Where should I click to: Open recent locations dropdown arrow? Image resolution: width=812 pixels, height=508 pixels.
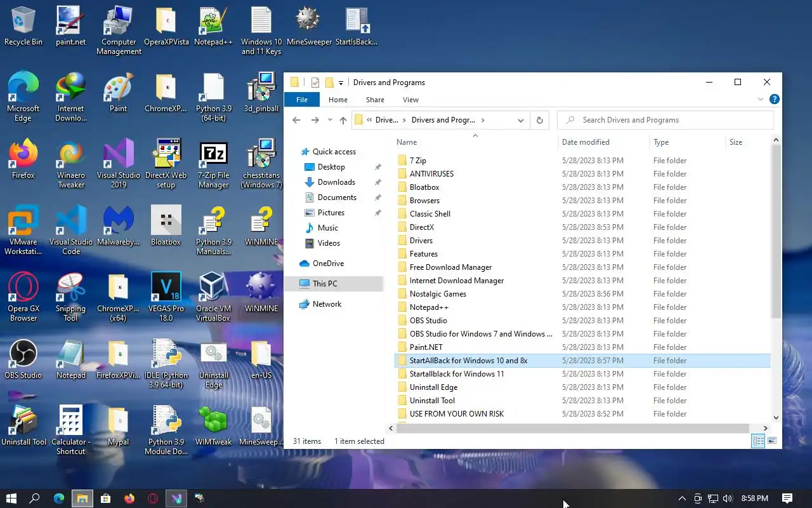(330, 120)
